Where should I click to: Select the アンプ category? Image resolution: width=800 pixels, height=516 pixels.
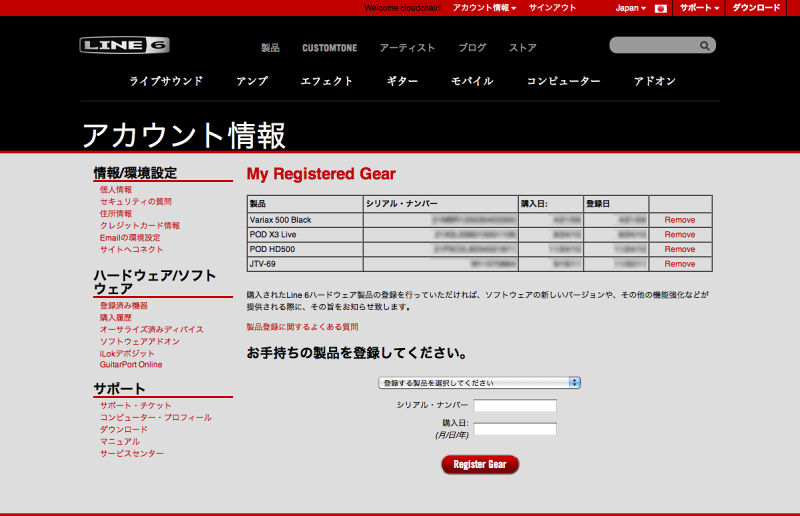point(252,81)
